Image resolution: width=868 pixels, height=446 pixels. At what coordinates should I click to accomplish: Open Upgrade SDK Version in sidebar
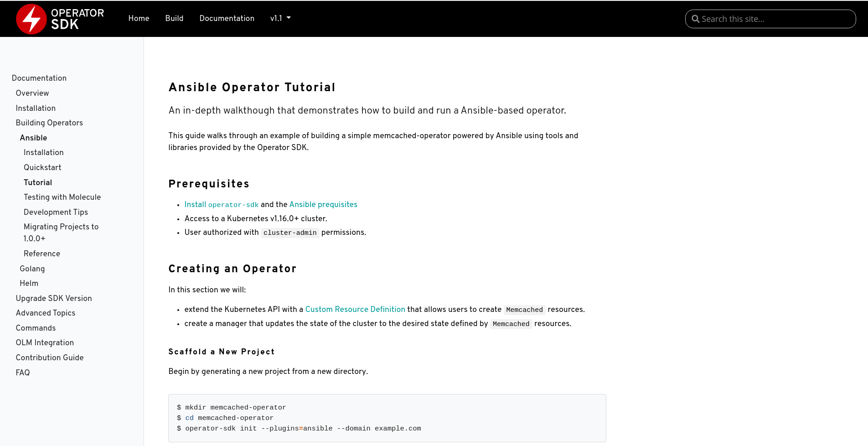click(54, 298)
